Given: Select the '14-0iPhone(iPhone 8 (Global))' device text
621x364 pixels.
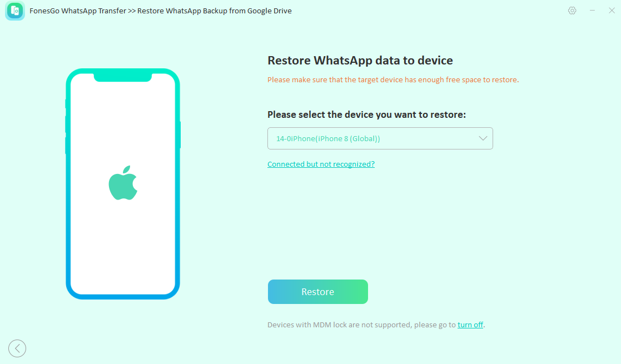Looking at the screenshot, I should 328,138.
